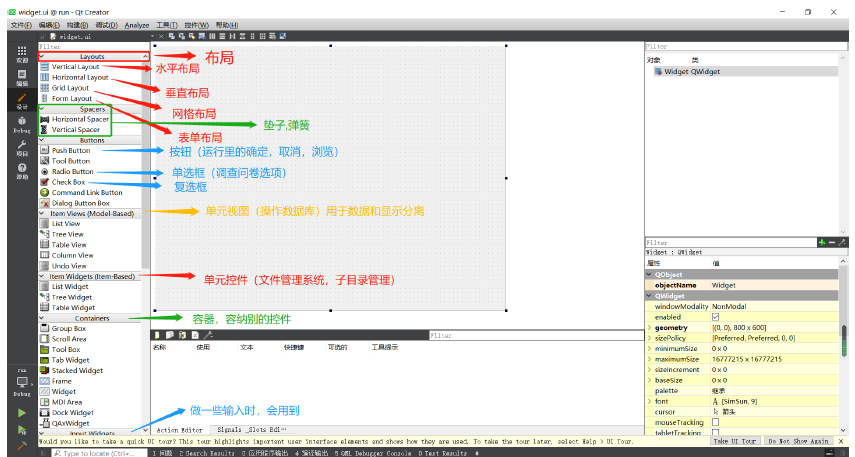The width and height of the screenshot is (855, 457).
Task: Select Horizontal Layout widget
Action: 74,77
